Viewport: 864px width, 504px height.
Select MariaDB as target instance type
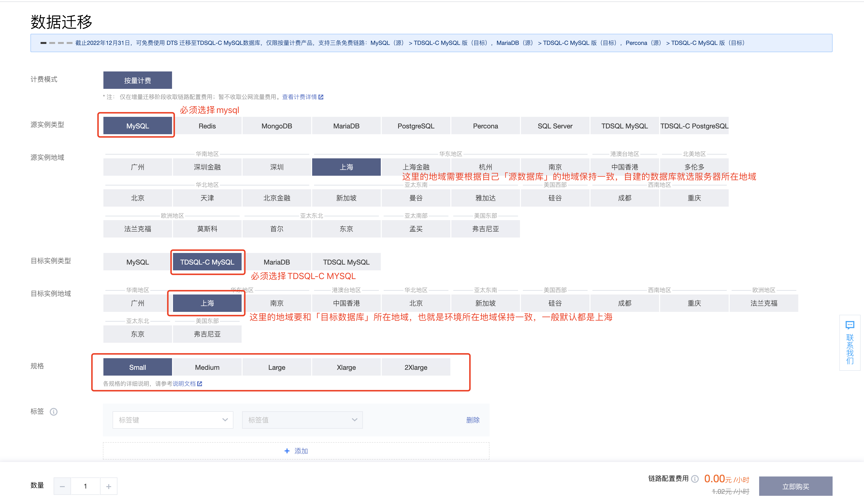277,262
